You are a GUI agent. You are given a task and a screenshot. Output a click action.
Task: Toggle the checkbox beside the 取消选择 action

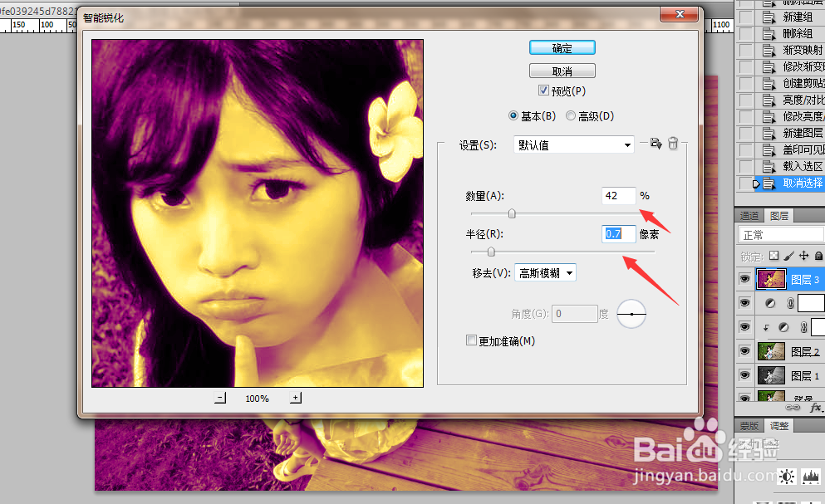[x=746, y=183]
